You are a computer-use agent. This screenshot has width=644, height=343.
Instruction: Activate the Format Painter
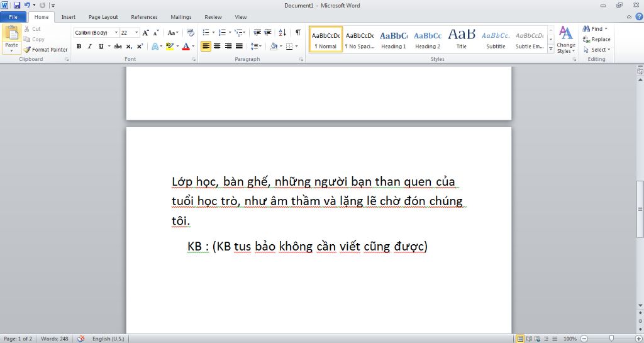[x=45, y=50]
